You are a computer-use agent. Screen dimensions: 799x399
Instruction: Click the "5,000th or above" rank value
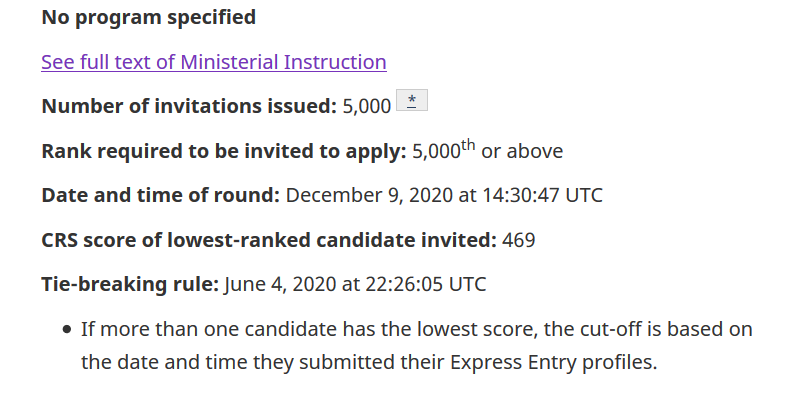pyautogui.click(x=488, y=150)
